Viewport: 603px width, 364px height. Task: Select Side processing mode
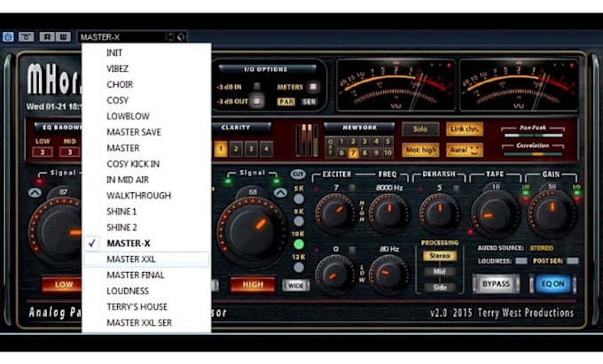440,287
